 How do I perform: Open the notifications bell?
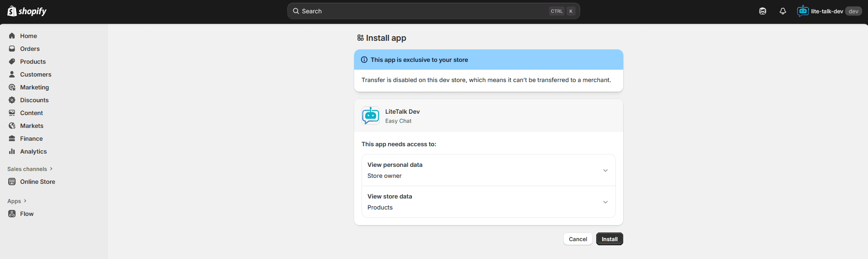click(x=783, y=11)
